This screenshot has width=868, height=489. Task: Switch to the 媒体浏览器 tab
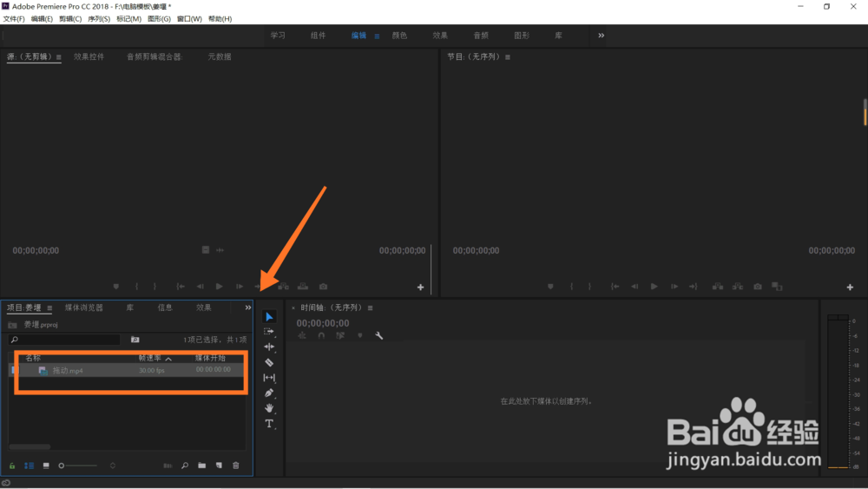point(84,307)
